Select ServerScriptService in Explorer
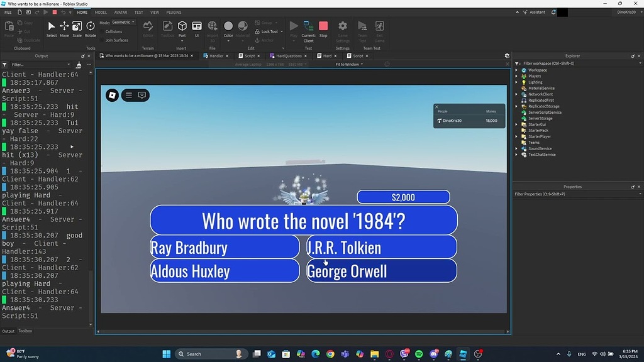The image size is (644, 362). tap(545, 112)
